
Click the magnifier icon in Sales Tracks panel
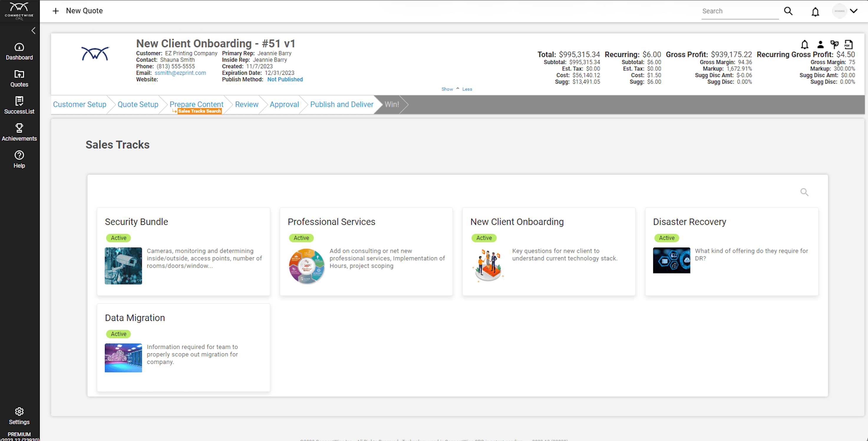click(804, 192)
